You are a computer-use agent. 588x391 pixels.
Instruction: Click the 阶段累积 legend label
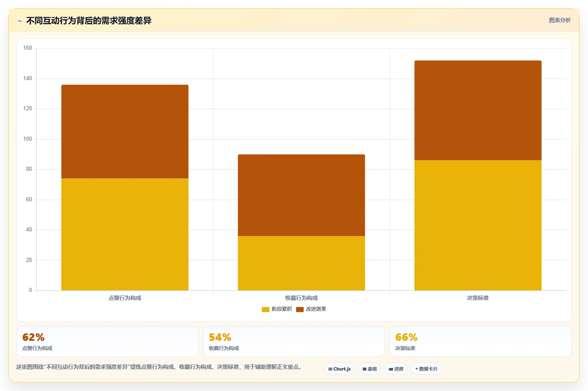282,309
